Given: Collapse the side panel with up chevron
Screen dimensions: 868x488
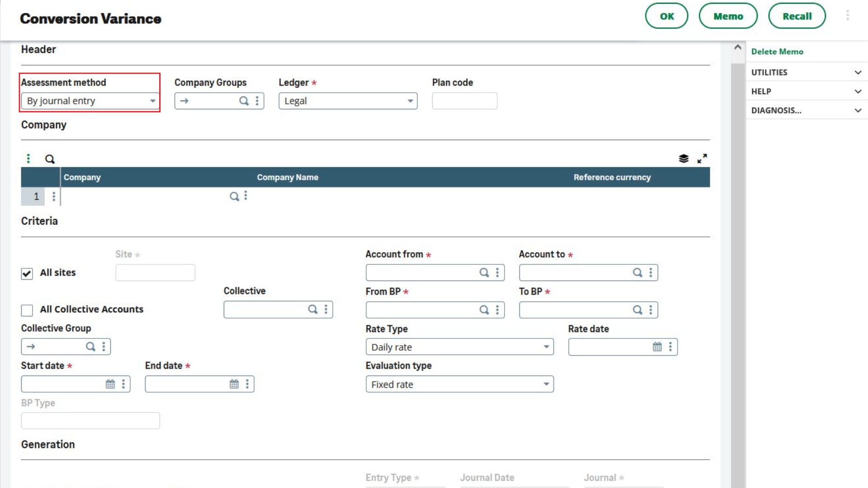Looking at the screenshot, I should (x=738, y=47).
